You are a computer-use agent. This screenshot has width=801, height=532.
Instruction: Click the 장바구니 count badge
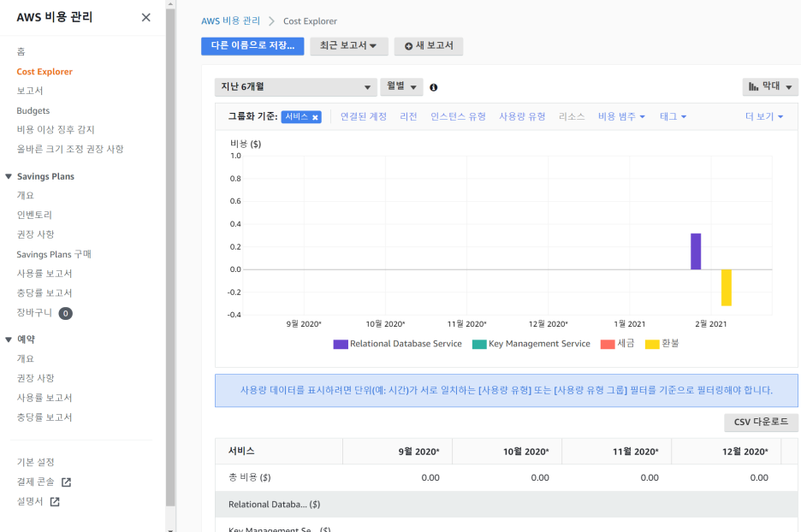click(x=65, y=313)
